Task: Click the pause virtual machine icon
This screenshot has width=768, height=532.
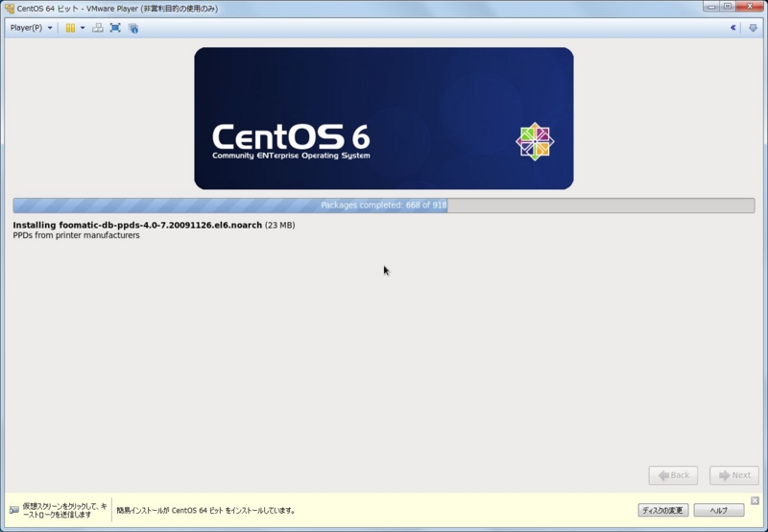Action: [x=70, y=28]
